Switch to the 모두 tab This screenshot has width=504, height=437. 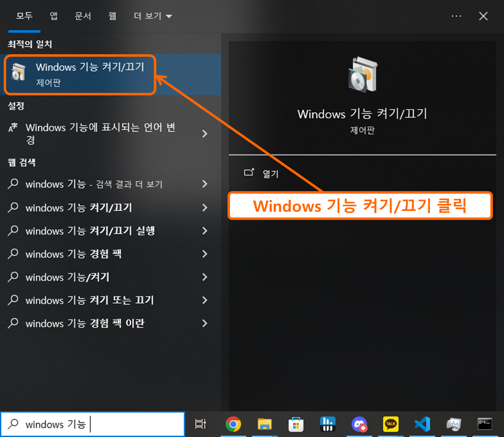coord(24,16)
